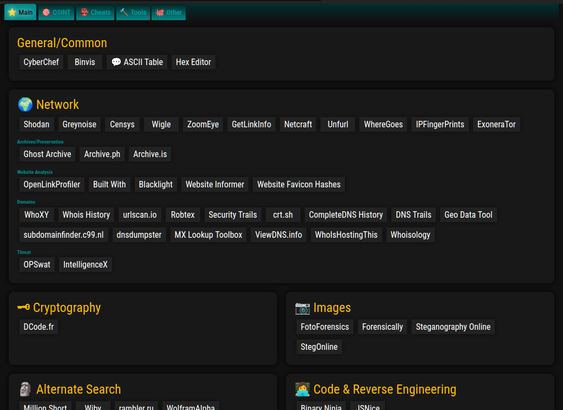The height and width of the screenshot is (410, 563).
Task: Open urlscan.io
Action: click(x=140, y=215)
